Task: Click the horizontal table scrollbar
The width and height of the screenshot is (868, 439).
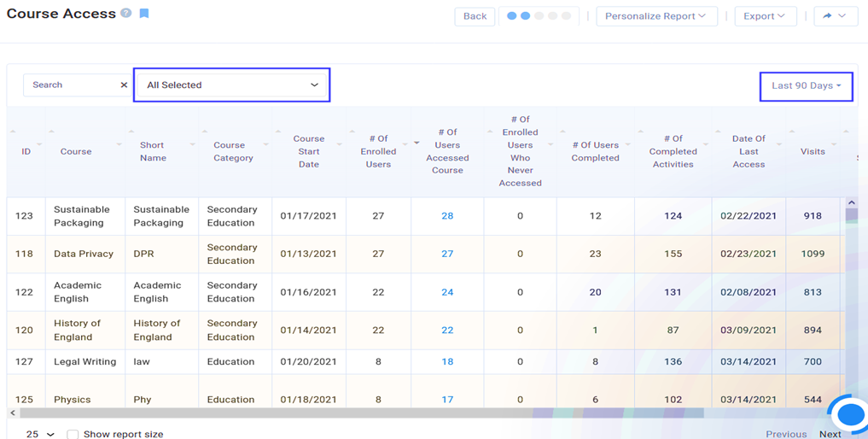Action: click(x=362, y=413)
